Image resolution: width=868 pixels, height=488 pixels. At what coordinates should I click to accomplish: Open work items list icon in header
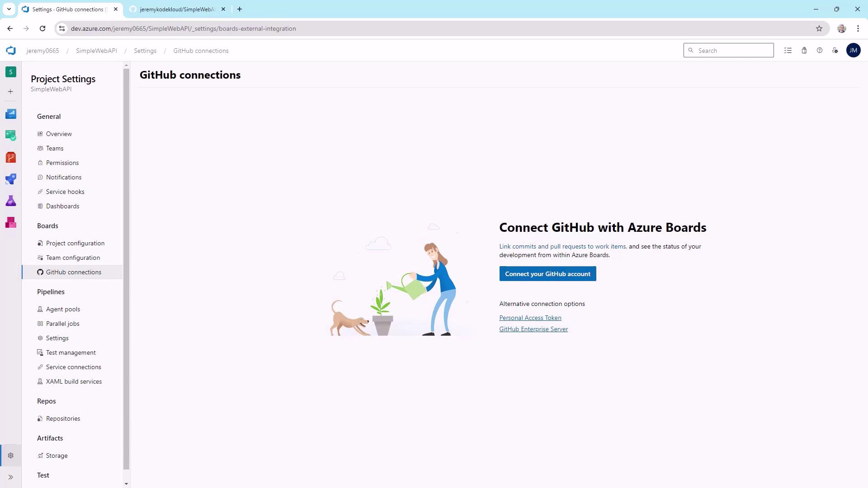pyautogui.click(x=788, y=51)
